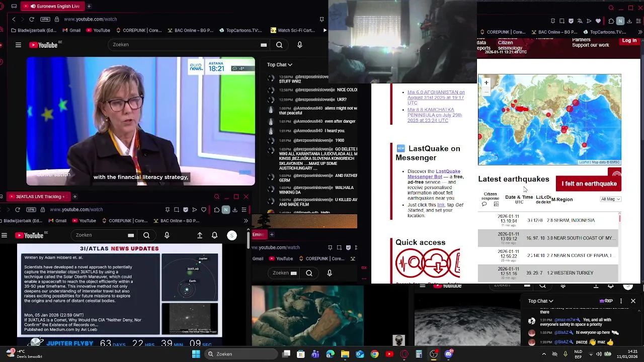The image size is (644, 362).
Task: Show hidden bookmarks arrow in Euronews window
Action: coord(325,30)
